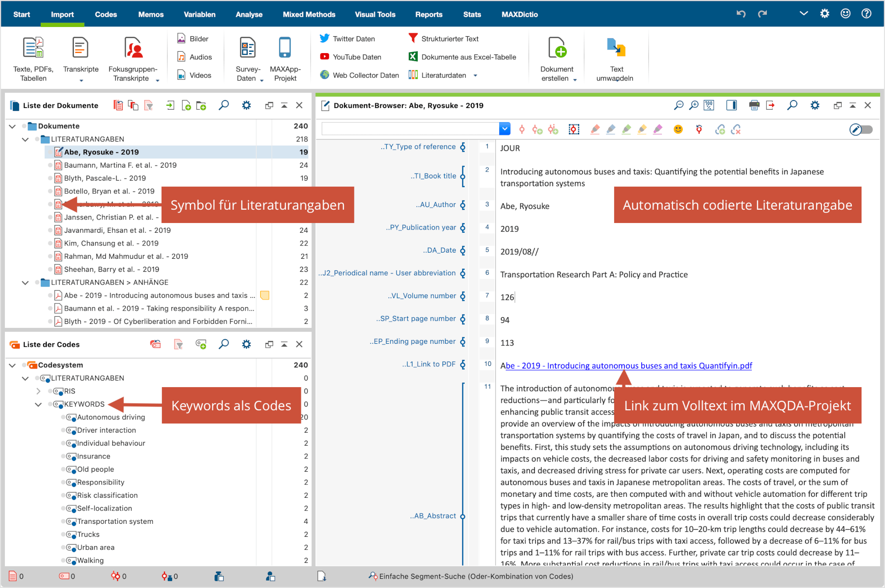The image size is (885, 588).
Task: Expand the RIS code
Action: [x=38, y=391]
